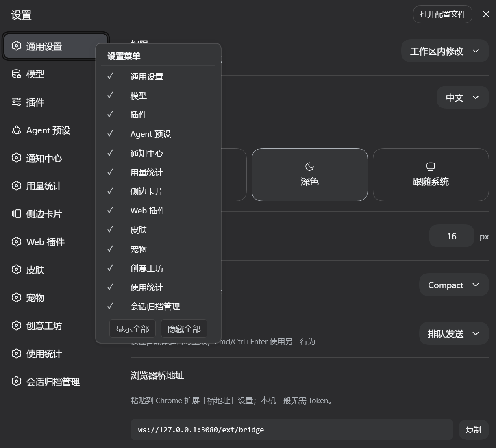The height and width of the screenshot is (448, 496).
Task: Click the database icon beside 模型
Action: 16,74
